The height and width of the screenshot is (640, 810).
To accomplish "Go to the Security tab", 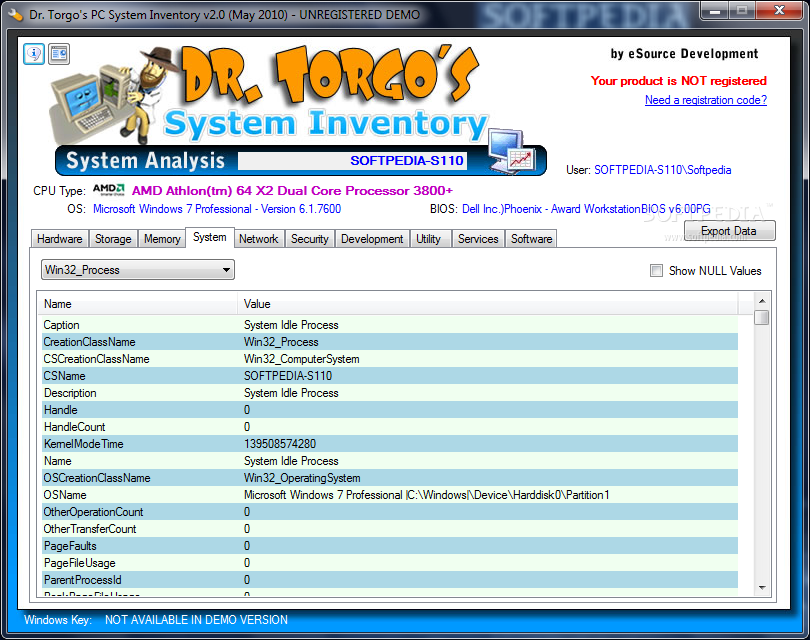I will point(309,239).
